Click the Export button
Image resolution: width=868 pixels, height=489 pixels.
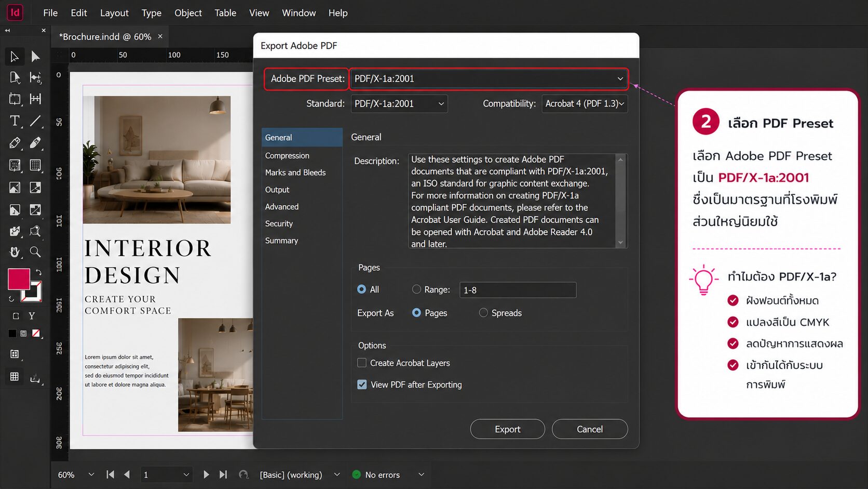tap(507, 429)
